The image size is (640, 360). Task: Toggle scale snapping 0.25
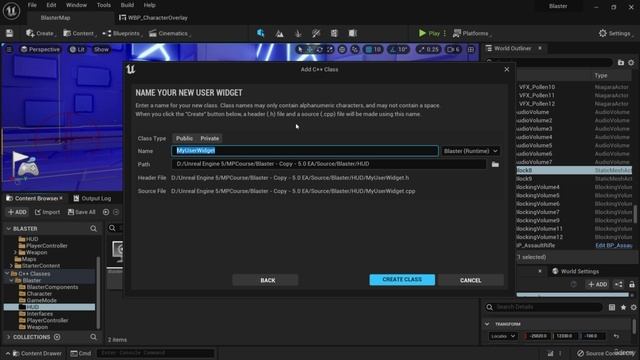428,49
